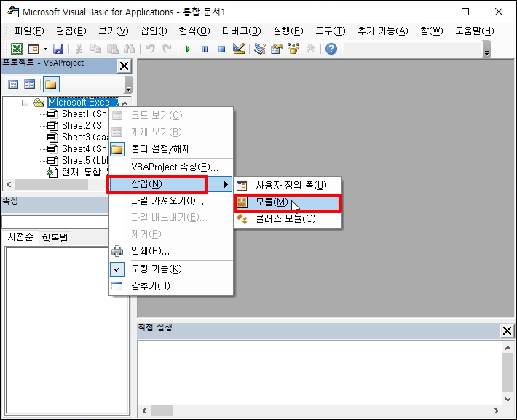Open Properties Window toolbar icon
Image resolution: width=517 pixels, height=420 pixels.
pos(277,49)
